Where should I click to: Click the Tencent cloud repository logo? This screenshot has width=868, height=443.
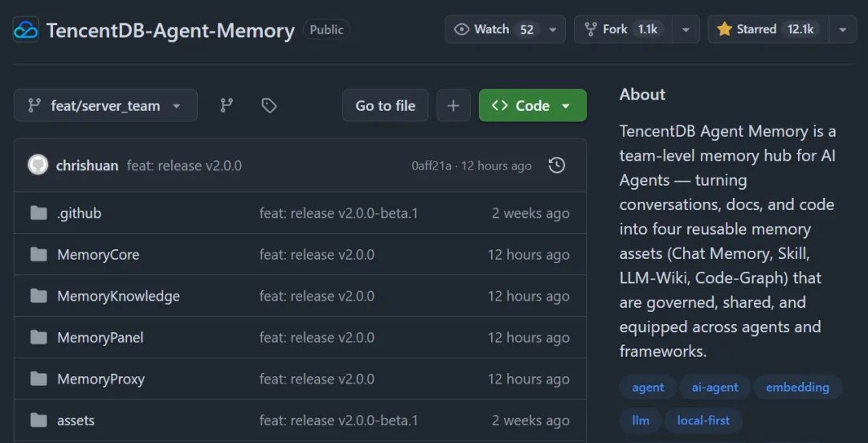pos(26,30)
